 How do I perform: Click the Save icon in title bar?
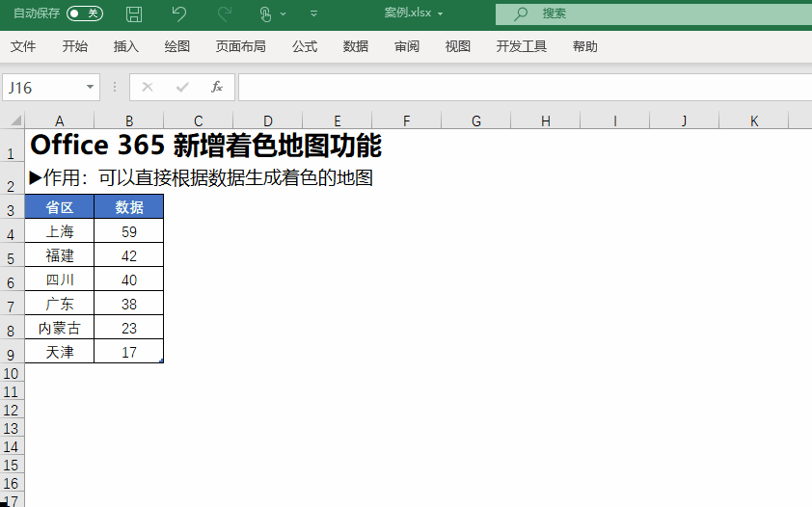135,13
